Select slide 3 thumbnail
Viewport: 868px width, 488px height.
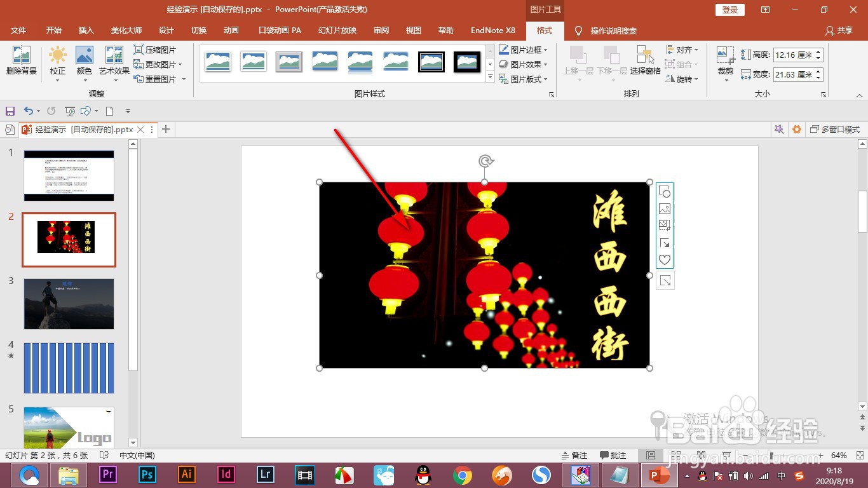point(69,304)
